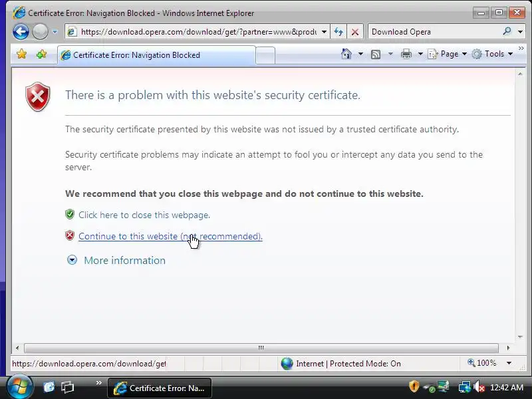Expand the Home button dropdown arrow
532x399 pixels.
tap(360, 54)
